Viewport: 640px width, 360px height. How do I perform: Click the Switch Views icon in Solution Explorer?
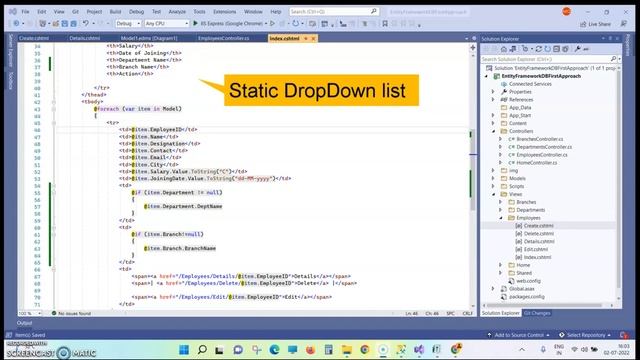tap(513, 49)
